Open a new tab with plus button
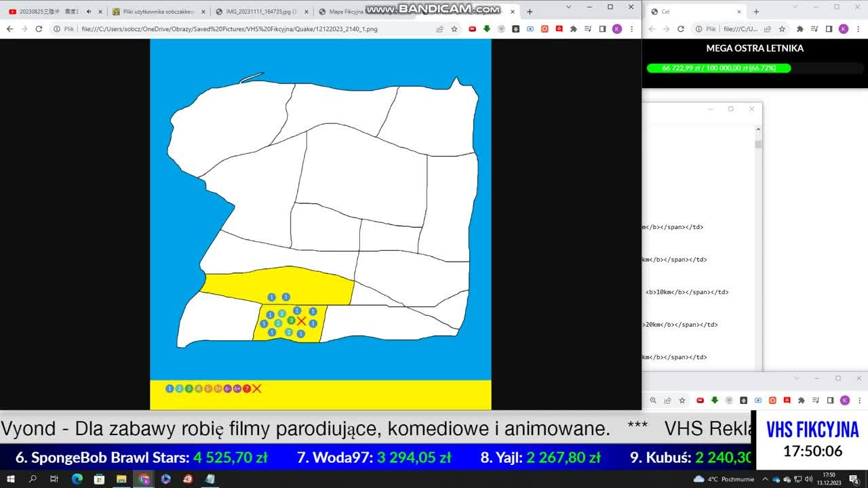The height and width of the screenshot is (488, 868). point(530,12)
